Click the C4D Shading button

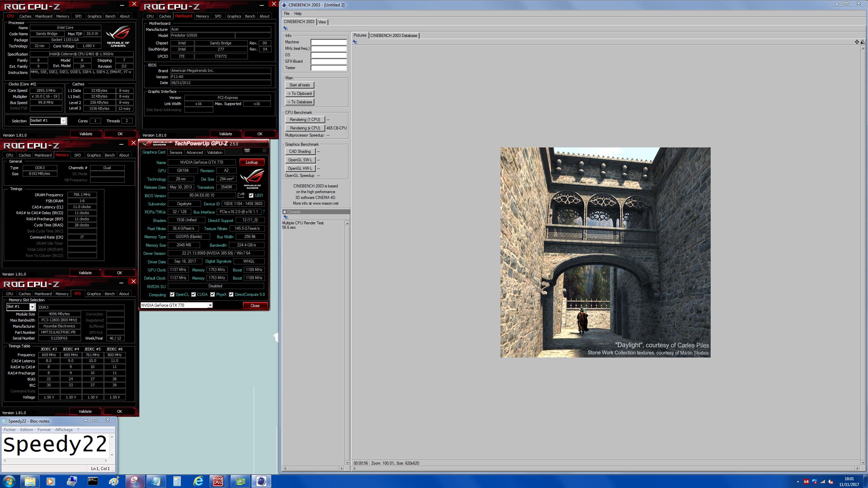(x=300, y=151)
